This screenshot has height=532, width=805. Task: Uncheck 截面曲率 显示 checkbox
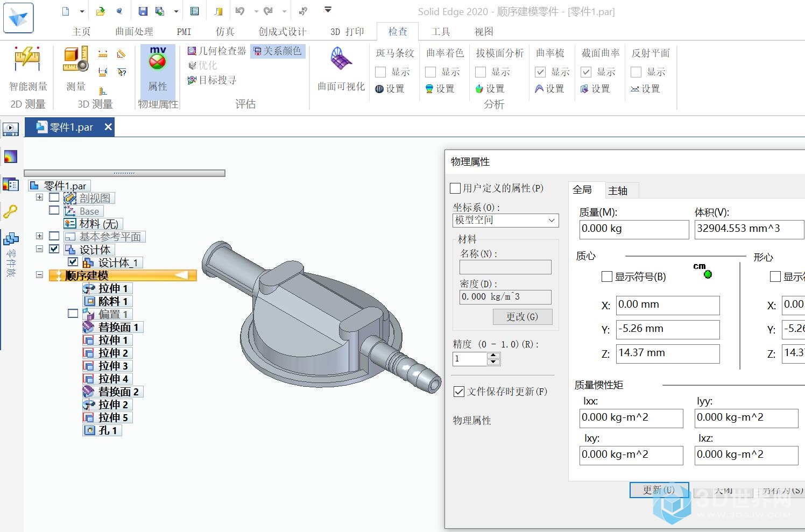click(x=586, y=72)
